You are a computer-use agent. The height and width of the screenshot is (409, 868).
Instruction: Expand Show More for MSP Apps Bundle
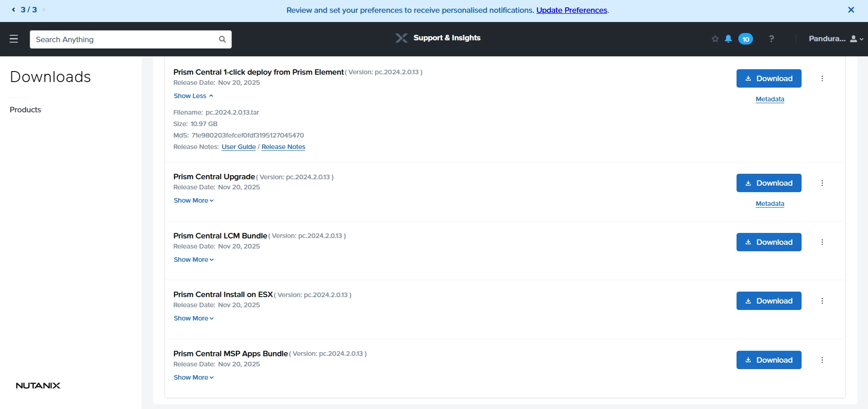194,377
